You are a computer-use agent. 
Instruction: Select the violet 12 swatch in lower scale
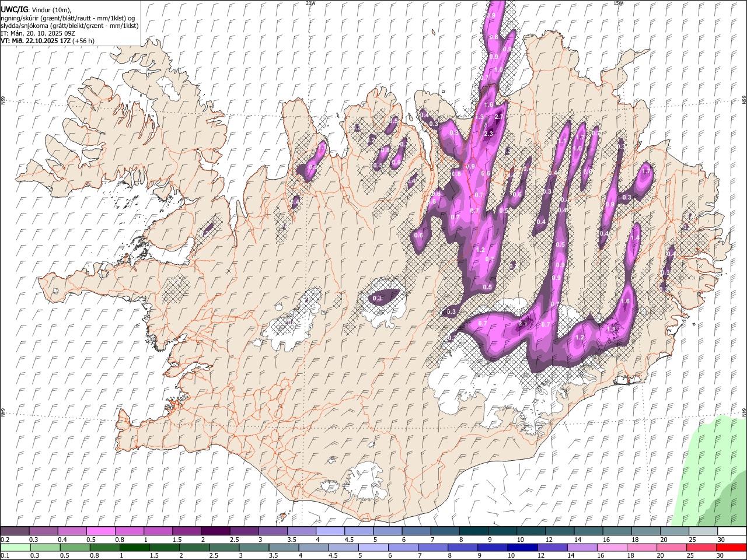pos(553,547)
